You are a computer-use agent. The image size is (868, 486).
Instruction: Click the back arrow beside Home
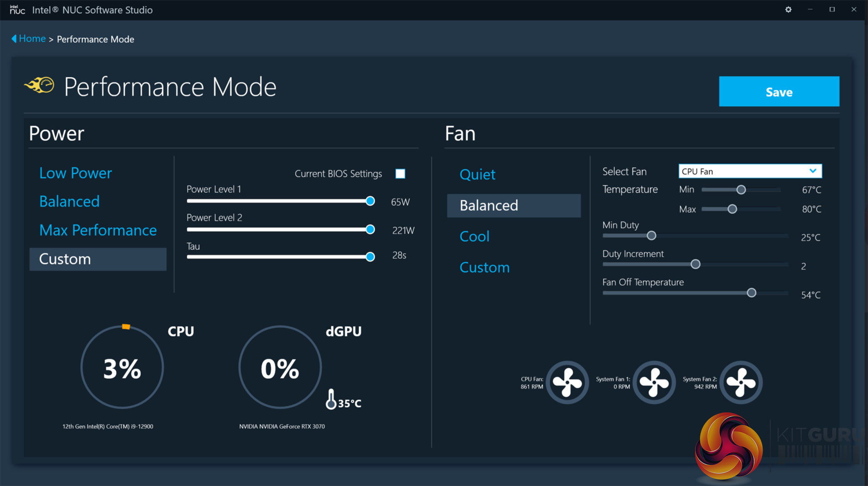point(14,39)
